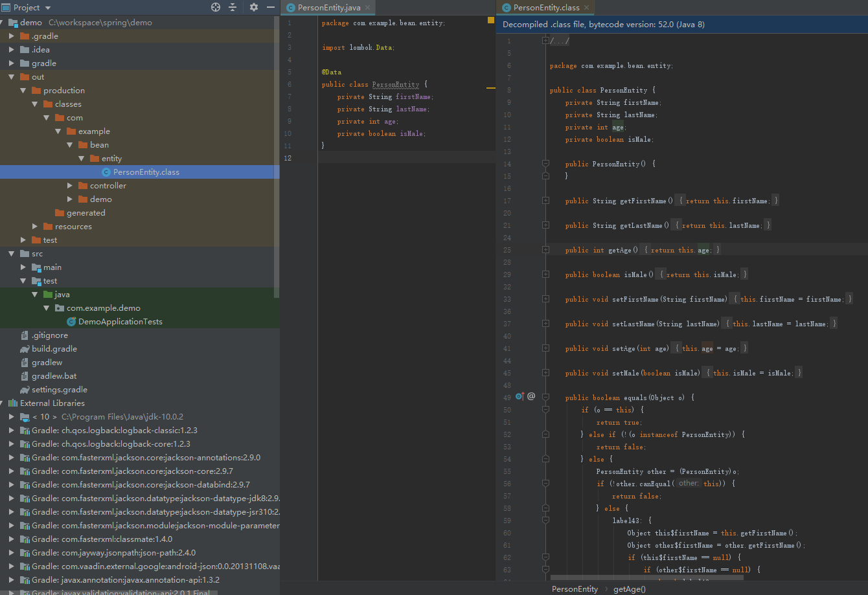Unfold the getAge method body

pos(546,250)
